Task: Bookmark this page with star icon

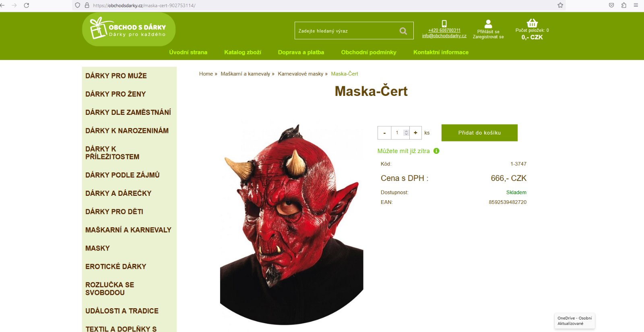Action: (x=560, y=5)
